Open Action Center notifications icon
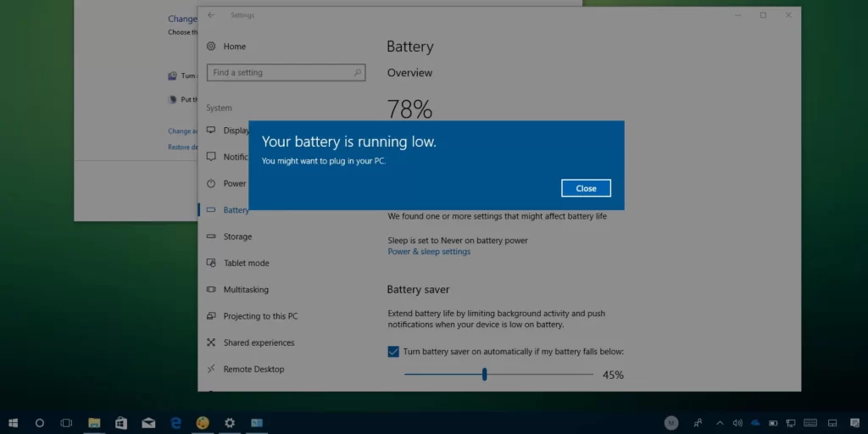The height and width of the screenshot is (434, 868). (854, 424)
